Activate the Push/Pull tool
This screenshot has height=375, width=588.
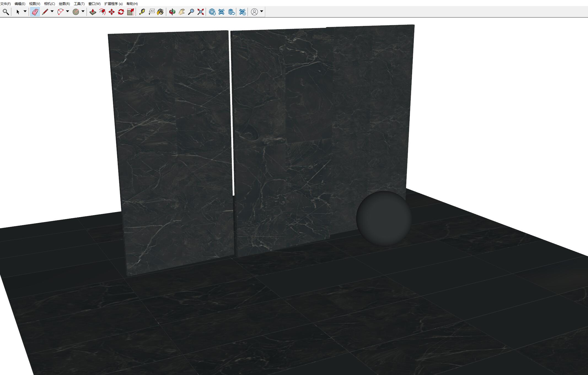93,12
